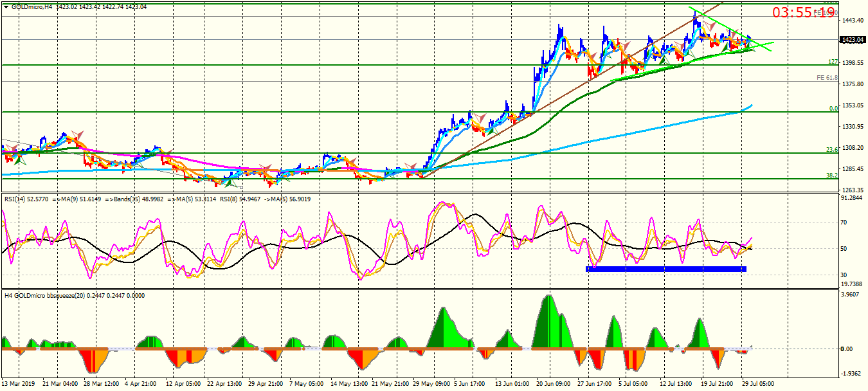Screen dimensions: 868x391
Task: Click the 38.2 Fibonacci level label
Action: coord(832,176)
